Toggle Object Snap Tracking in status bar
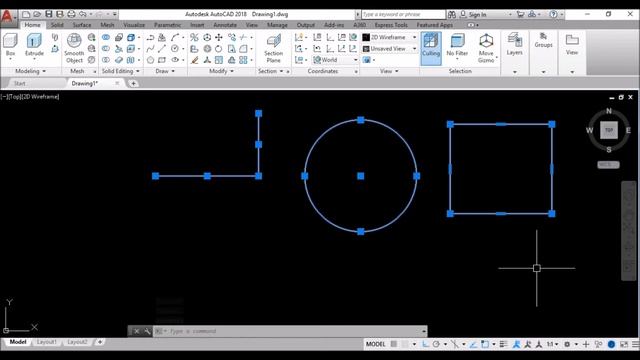This screenshot has height=360, width=640. (x=473, y=344)
